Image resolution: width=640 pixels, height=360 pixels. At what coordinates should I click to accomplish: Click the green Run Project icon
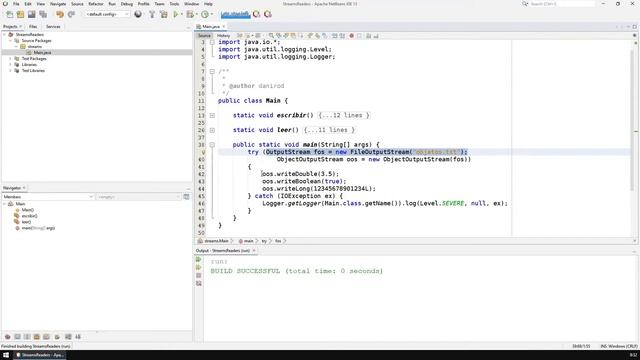176,14
